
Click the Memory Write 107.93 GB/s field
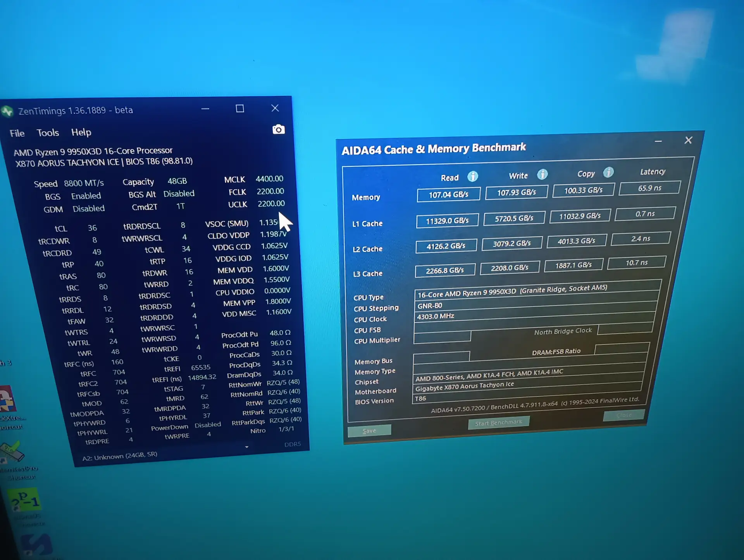pyautogui.click(x=517, y=192)
